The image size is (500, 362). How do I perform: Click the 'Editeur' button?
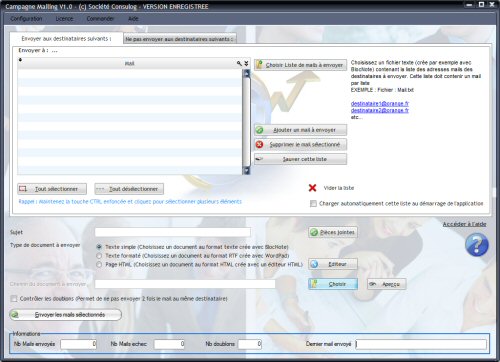[x=333, y=264]
